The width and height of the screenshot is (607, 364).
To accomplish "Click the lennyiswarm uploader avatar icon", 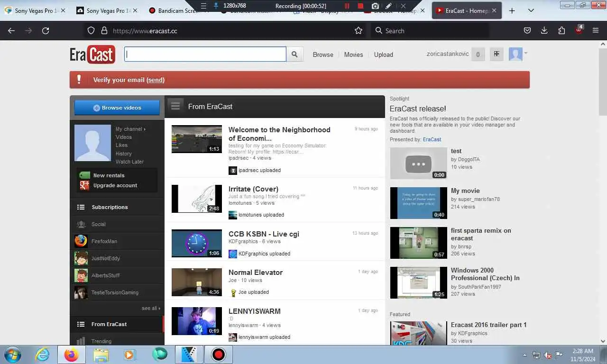I will pyautogui.click(x=233, y=337).
